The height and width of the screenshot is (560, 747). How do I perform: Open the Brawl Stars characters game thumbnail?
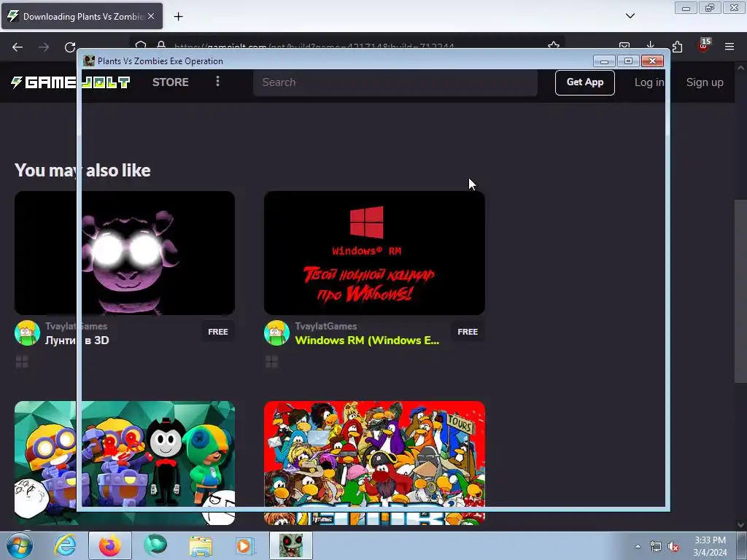point(125,463)
